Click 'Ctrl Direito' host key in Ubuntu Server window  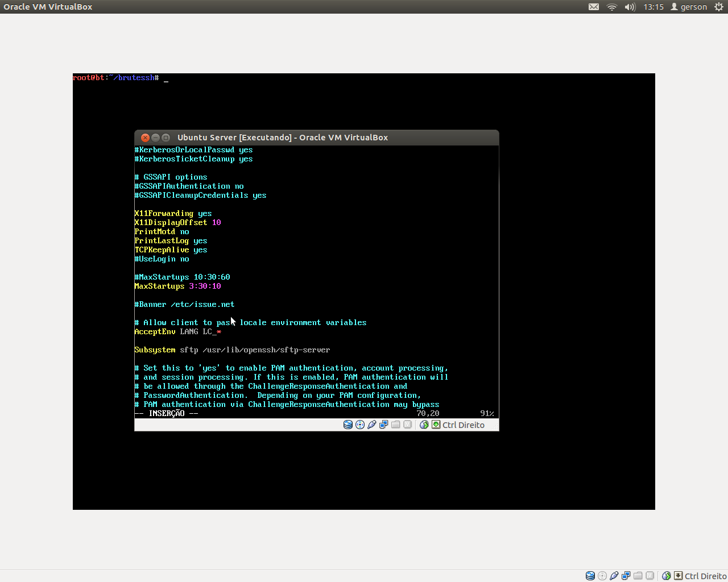click(464, 425)
